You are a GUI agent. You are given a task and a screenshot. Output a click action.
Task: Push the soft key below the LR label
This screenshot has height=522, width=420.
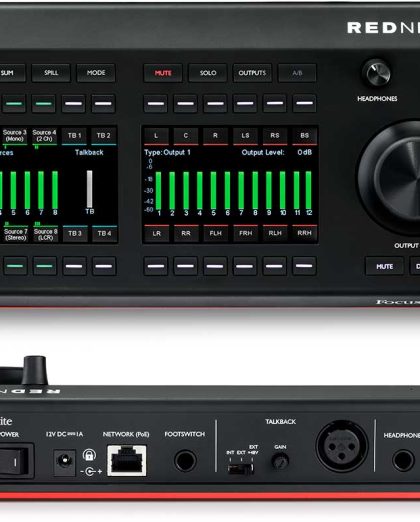(x=156, y=266)
